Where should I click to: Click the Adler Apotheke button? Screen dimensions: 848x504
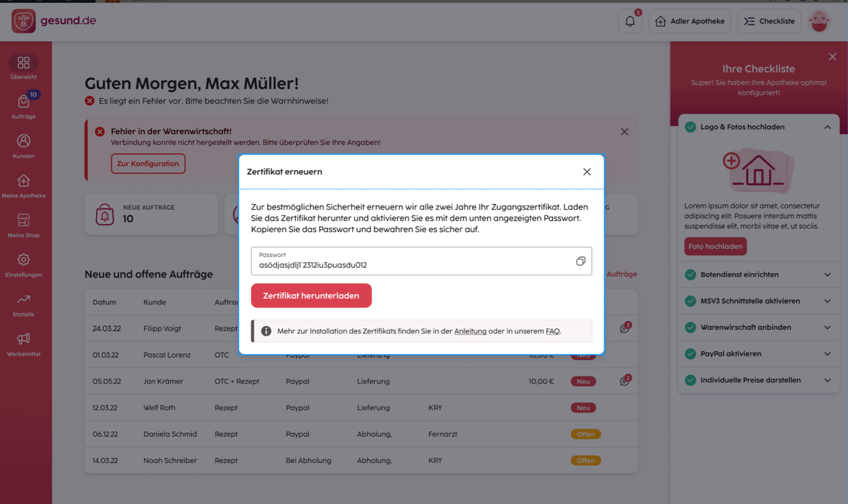pos(689,21)
